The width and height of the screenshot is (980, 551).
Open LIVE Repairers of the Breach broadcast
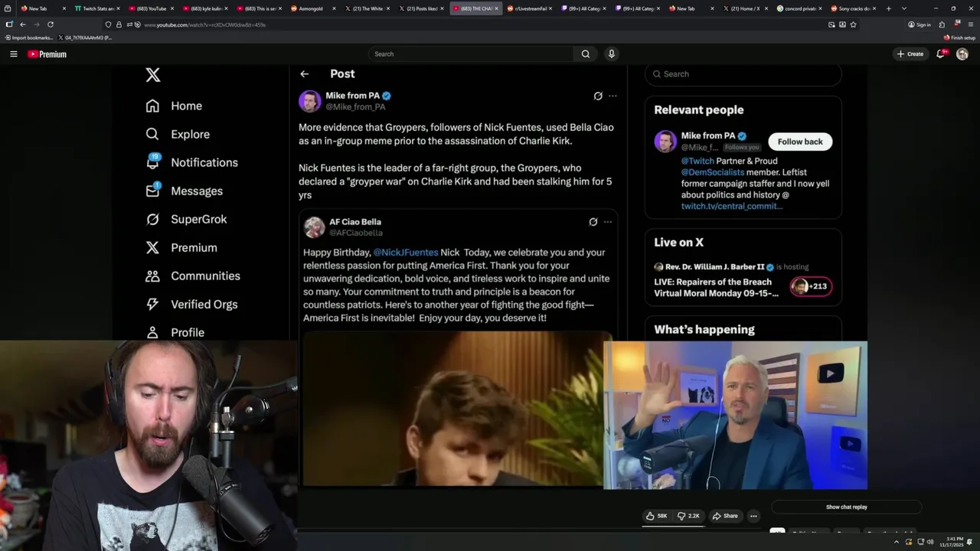[716, 287]
